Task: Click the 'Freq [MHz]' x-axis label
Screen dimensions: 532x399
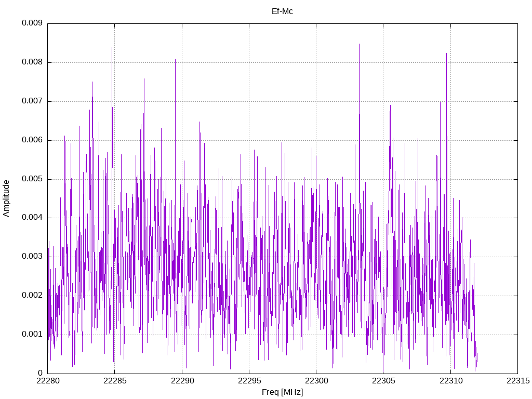Action: pos(282,392)
